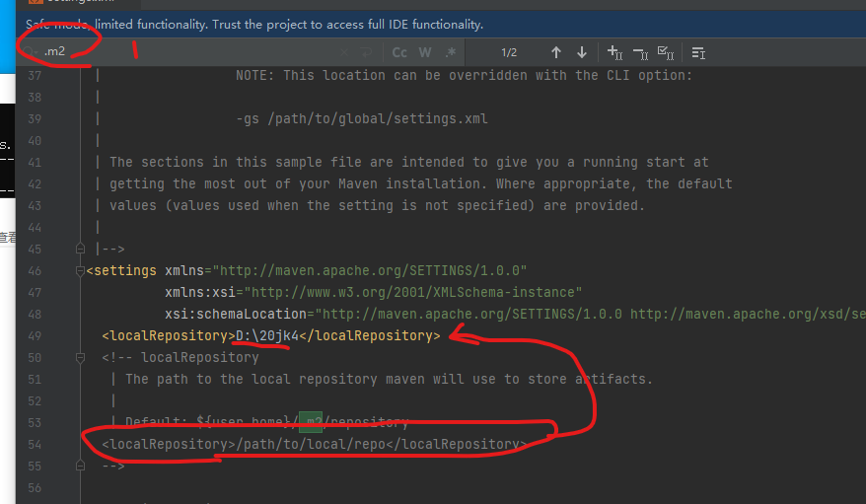Click line number 49 in gutter
This screenshot has height=504, width=866.
(35, 335)
